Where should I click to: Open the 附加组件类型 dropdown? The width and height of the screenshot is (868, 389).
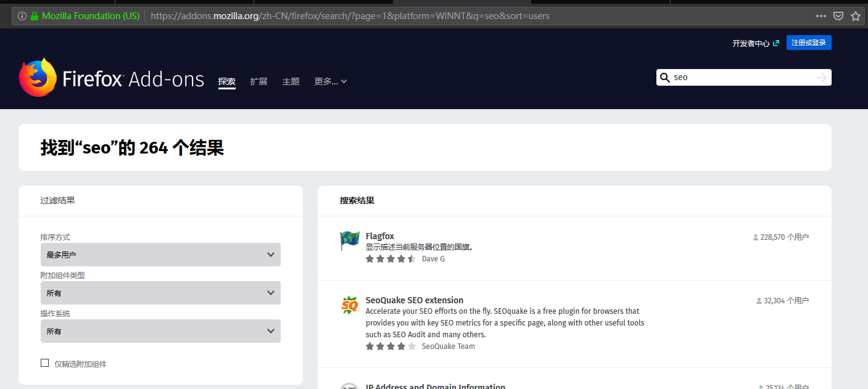click(x=160, y=293)
